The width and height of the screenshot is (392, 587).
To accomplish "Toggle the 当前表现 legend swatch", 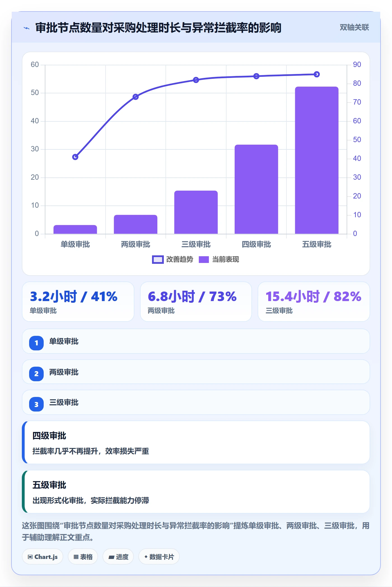I will coord(204,260).
